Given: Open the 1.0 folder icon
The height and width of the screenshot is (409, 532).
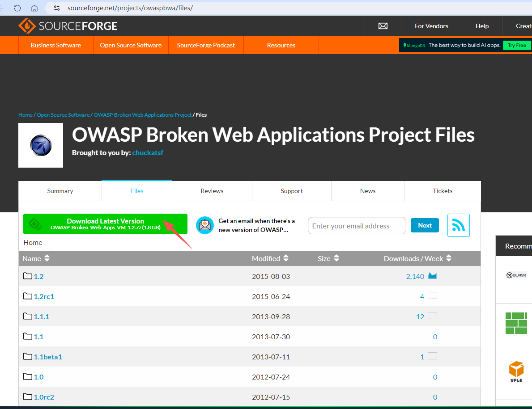Looking at the screenshot, I should [x=28, y=376].
